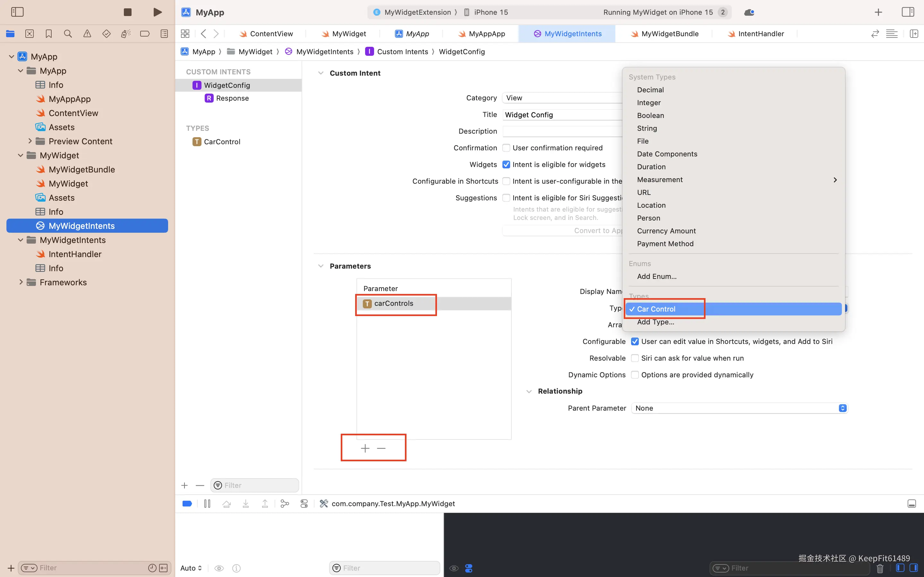Click the Pause program execution icon

[207, 504]
